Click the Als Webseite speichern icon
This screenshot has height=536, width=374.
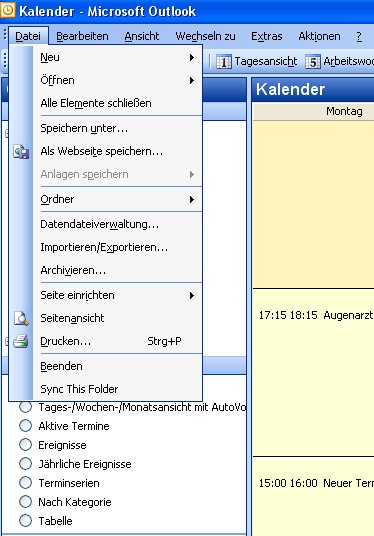21,151
